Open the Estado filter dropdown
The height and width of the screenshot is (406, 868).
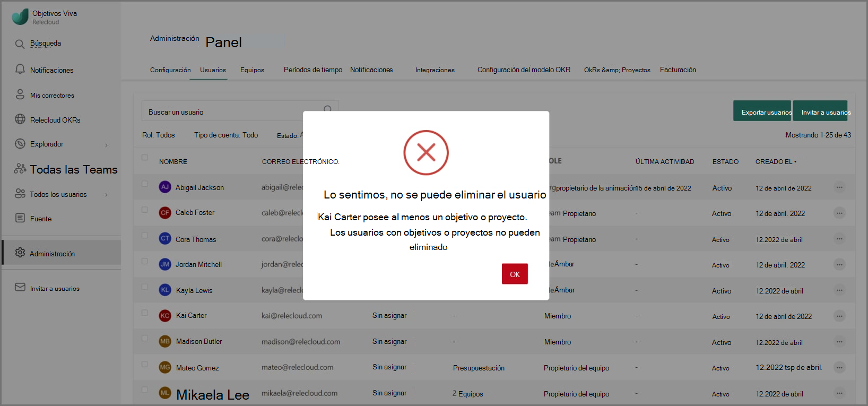(x=290, y=135)
